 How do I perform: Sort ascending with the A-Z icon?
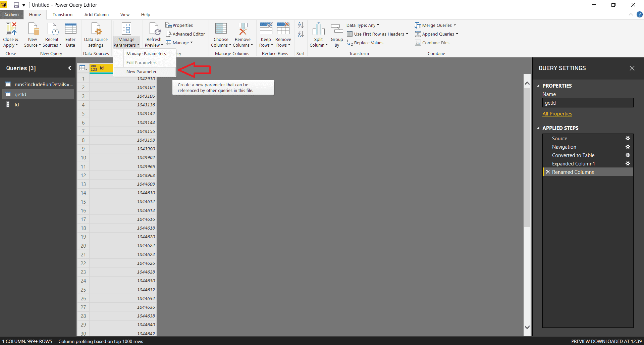pyautogui.click(x=300, y=25)
